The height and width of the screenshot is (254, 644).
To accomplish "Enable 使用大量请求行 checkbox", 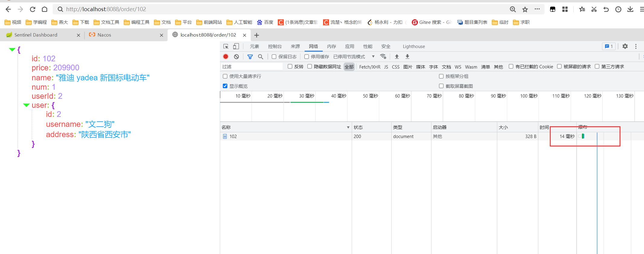I will (225, 76).
